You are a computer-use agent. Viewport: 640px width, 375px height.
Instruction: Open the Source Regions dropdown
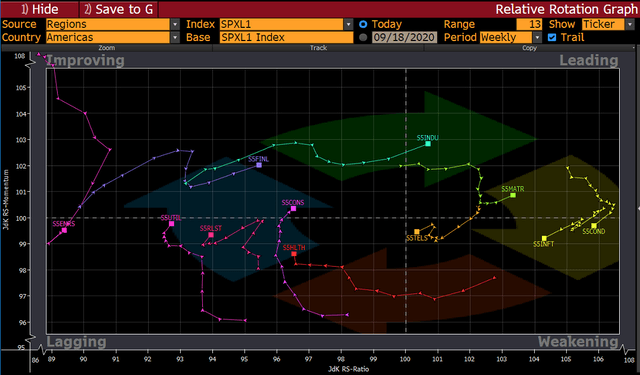(175, 24)
